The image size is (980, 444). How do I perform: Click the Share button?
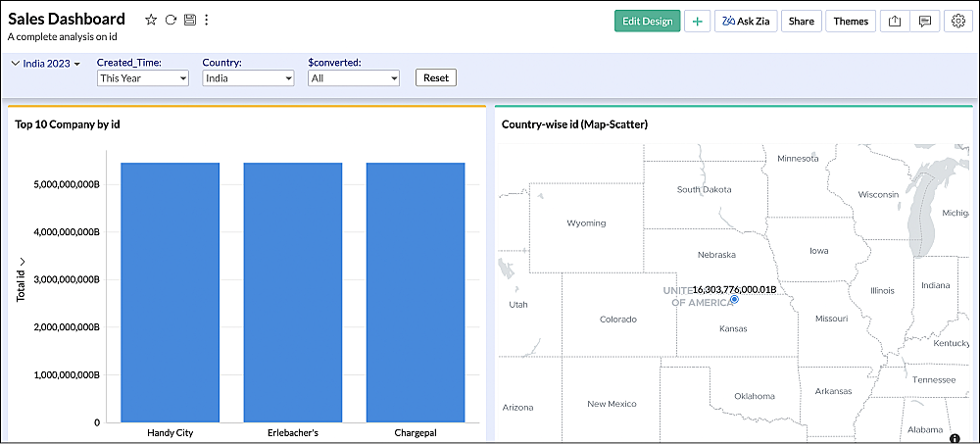[802, 22]
